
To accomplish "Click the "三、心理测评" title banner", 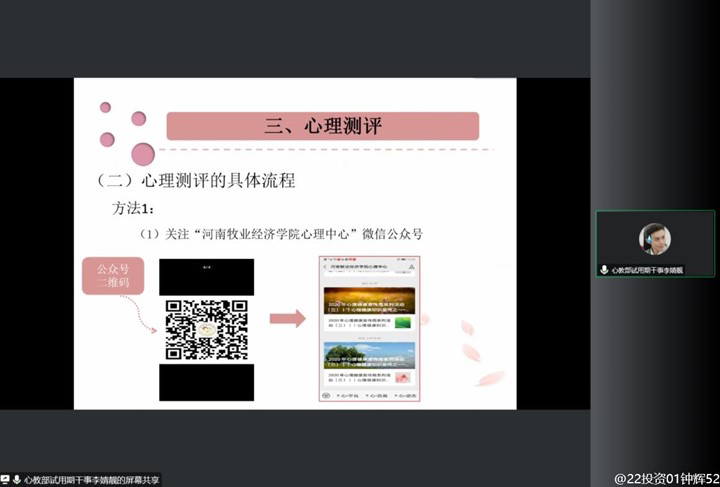I will 322,126.
